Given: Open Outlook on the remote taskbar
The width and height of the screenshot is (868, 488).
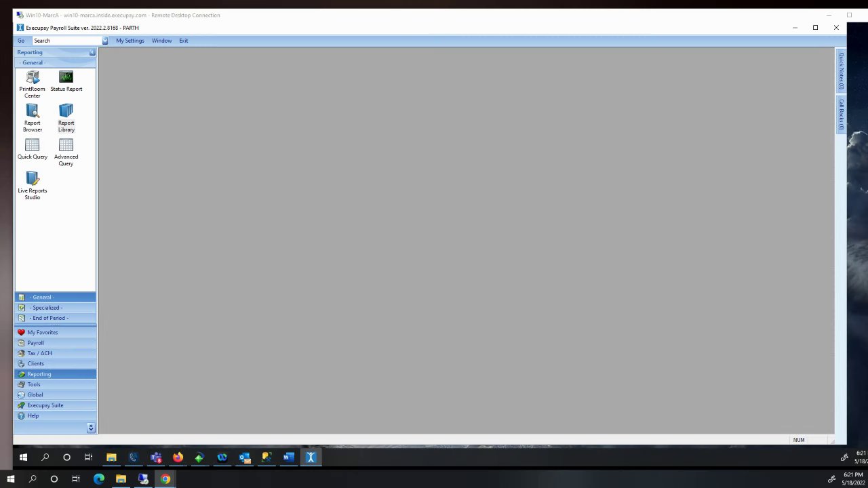Looking at the screenshot, I should pyautogui.click(x=244, y=457).
